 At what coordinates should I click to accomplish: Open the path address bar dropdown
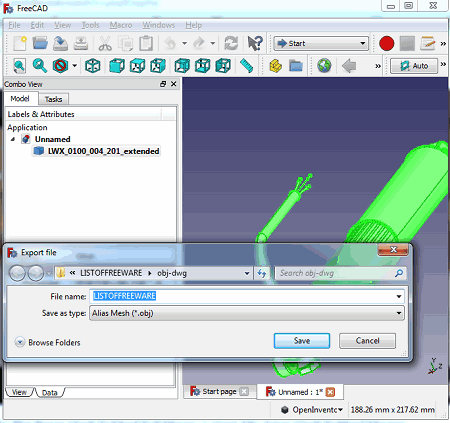tap(247, 273)
